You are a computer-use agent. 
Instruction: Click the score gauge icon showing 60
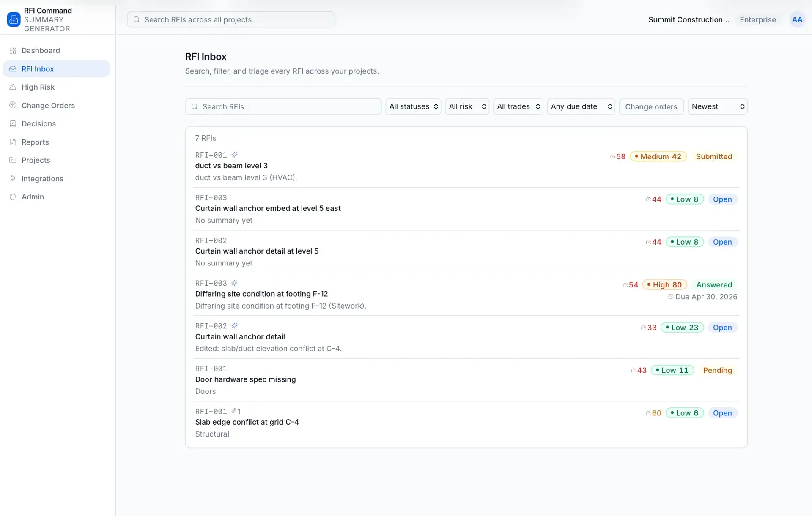(648, 413)
